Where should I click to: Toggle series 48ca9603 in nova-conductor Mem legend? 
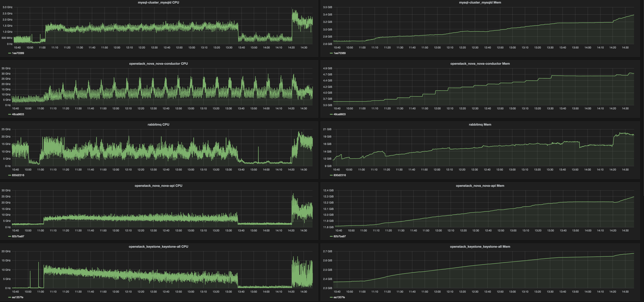click(x=340, y=114)
